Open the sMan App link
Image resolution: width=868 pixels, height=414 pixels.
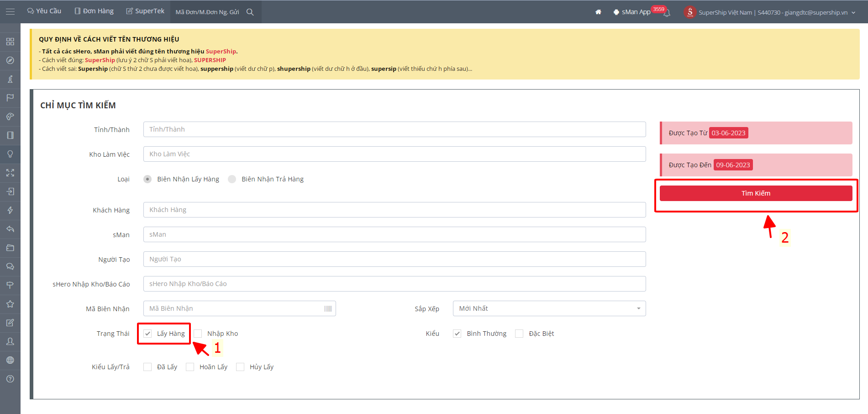pos(632,12)
